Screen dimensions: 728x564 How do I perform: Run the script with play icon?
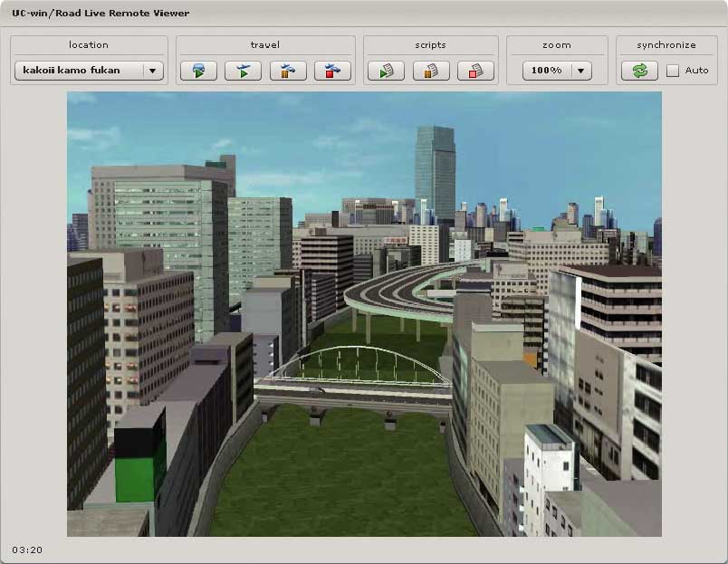(387, 71)
